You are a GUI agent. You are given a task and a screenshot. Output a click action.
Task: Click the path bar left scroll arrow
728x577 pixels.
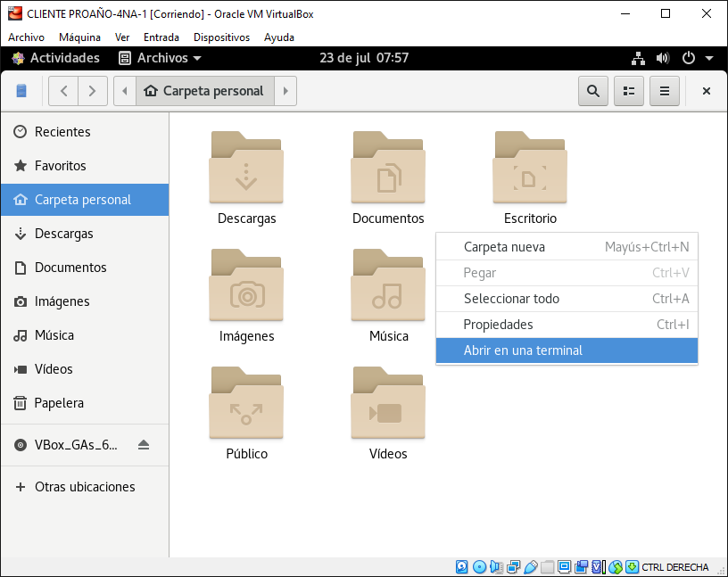(124, 91)
